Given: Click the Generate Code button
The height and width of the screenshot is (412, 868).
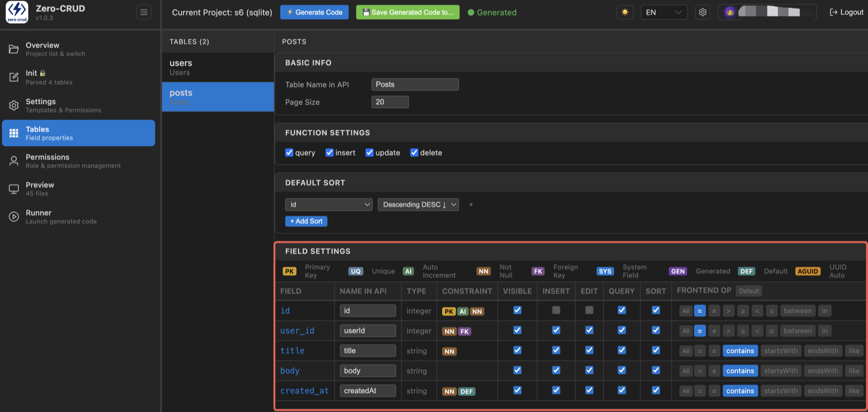Looking at the screenshot, I should pos(315,12).
